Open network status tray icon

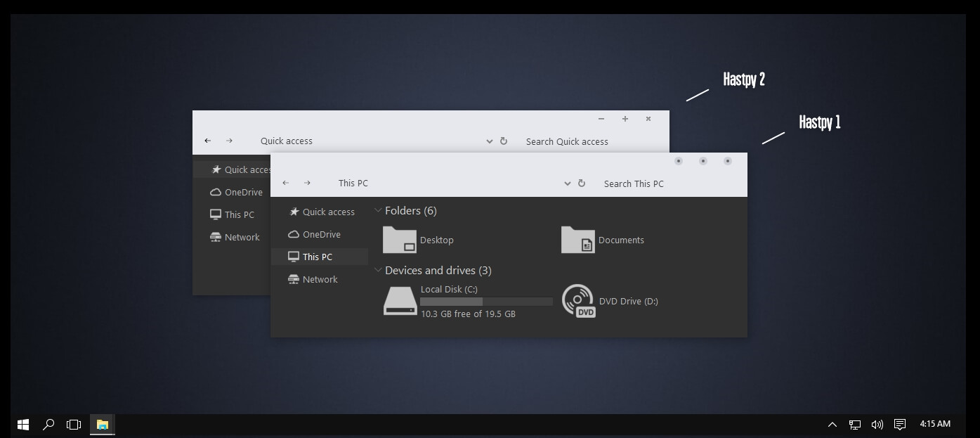click(855, 425)
